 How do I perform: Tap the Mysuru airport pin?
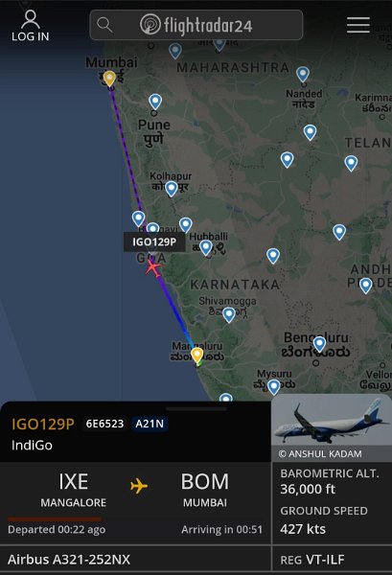274,387
